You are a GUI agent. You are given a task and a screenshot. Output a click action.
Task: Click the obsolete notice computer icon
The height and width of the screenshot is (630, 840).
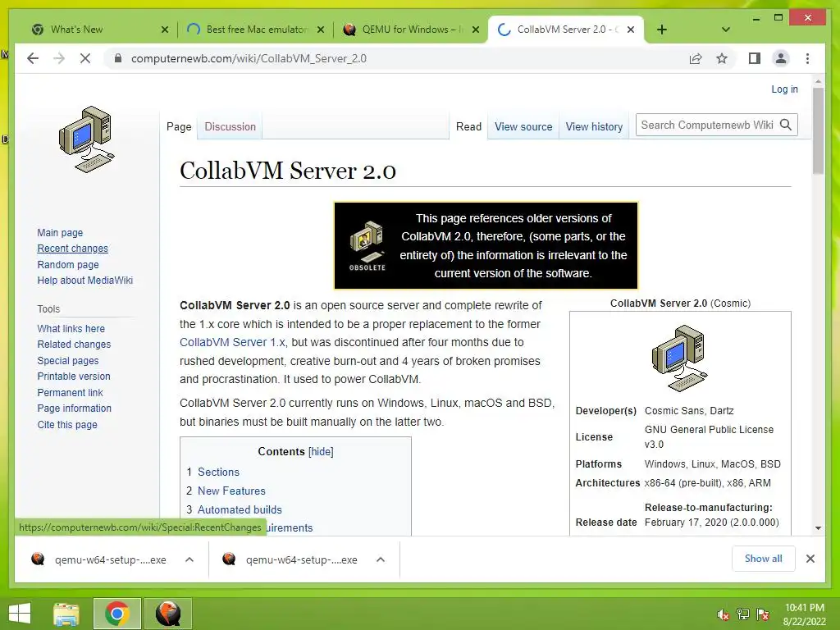point(367,245)
